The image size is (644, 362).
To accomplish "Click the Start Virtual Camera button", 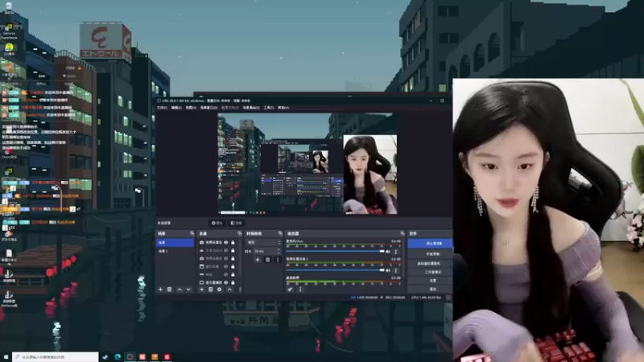I will coord(430,263).
